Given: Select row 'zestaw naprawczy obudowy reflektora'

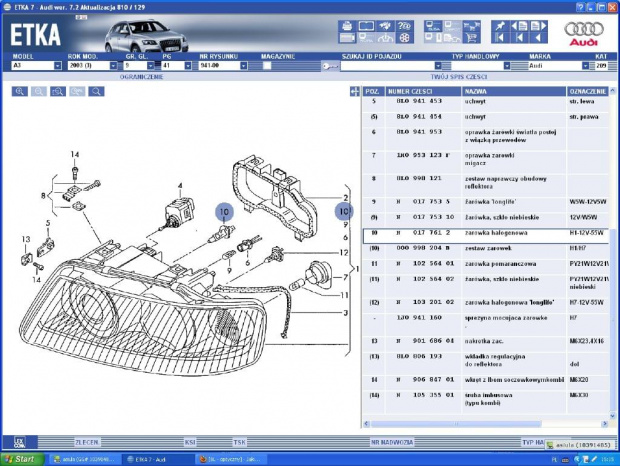Looking at the screenshot, I should click(486, 184).
